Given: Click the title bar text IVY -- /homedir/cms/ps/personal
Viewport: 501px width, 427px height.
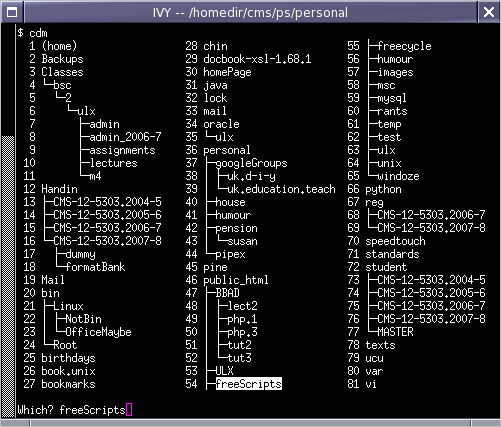Looking at the screenshot, I should 250,13.
